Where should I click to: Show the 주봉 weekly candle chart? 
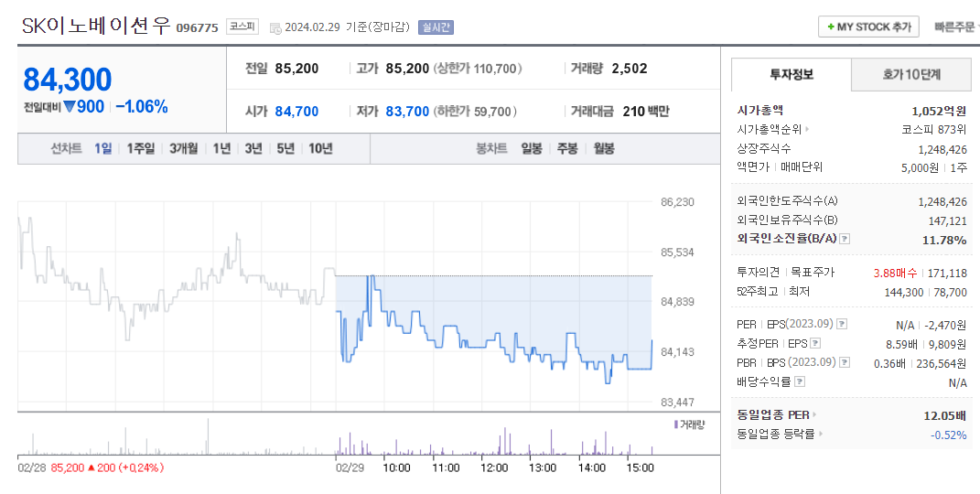click(567, 148)
